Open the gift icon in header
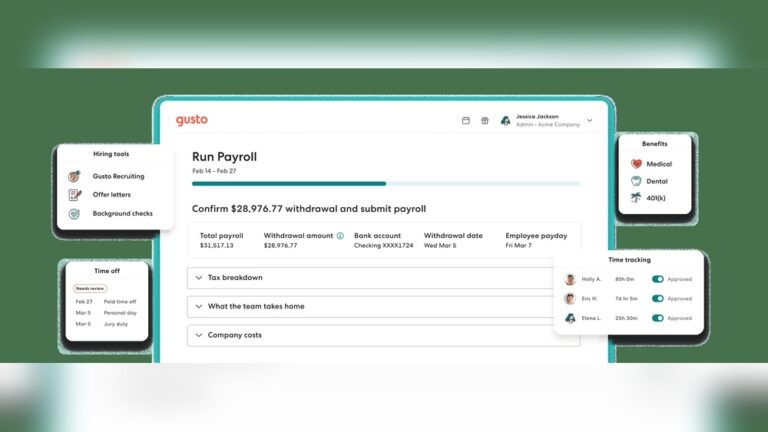The width and height of the screenshot is (768, 432). (484, 120)
